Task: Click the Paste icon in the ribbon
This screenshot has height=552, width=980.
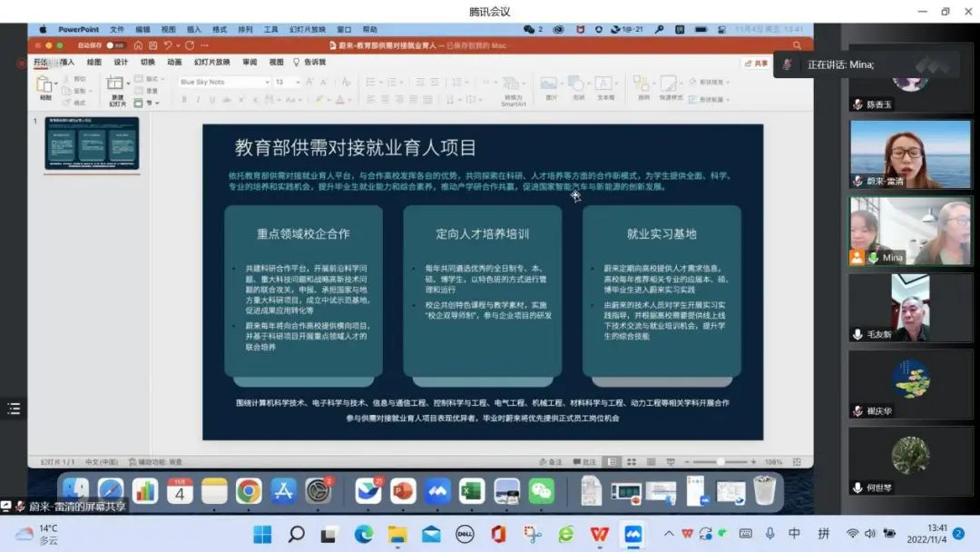Action: click(x=44, y=84)
